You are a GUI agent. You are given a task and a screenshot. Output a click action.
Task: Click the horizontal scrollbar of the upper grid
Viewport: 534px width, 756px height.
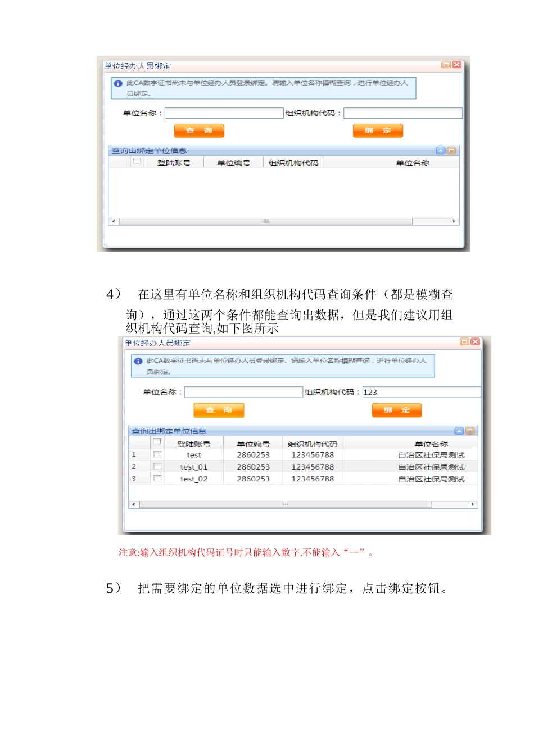coord(266,221)
